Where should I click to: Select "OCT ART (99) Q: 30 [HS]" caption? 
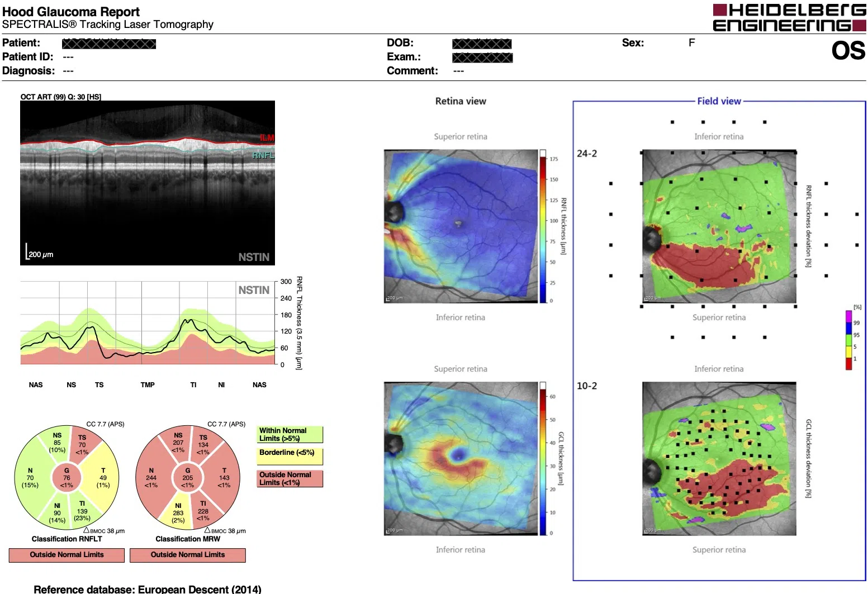tap(61, 97)
